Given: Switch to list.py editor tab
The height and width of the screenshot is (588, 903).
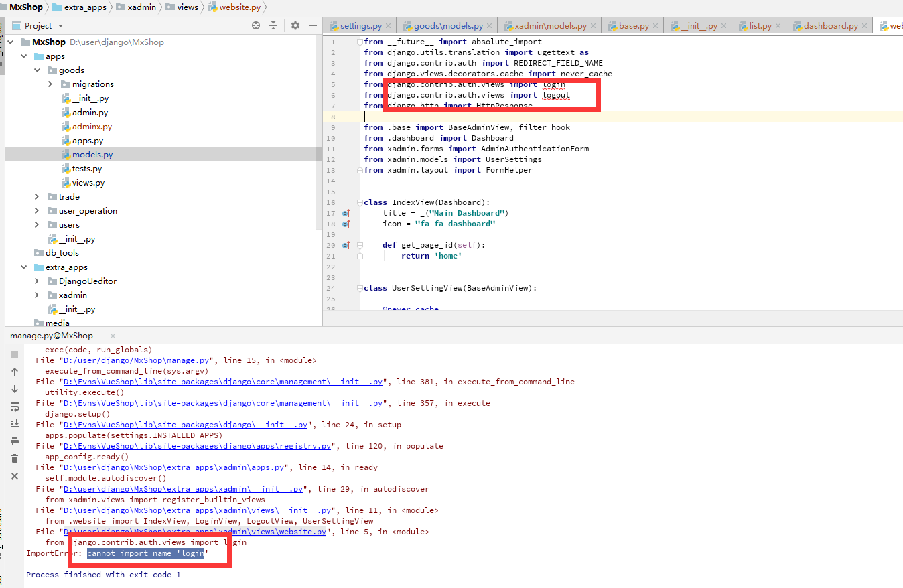Looking at the screenshot, I should pos(760,26).
